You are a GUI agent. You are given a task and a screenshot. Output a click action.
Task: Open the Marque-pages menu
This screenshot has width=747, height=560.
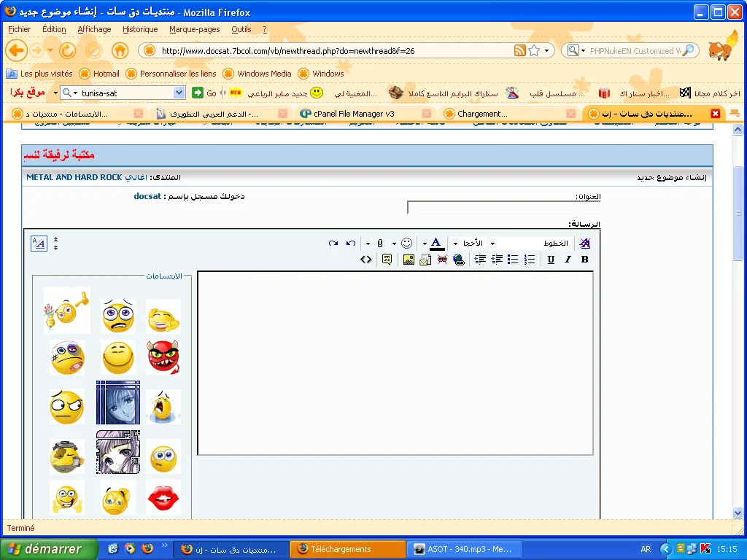194,29
